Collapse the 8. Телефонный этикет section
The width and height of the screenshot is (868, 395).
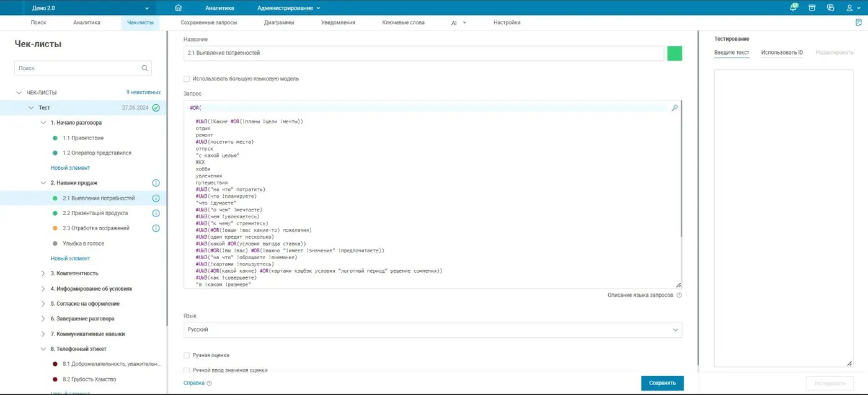43,349
